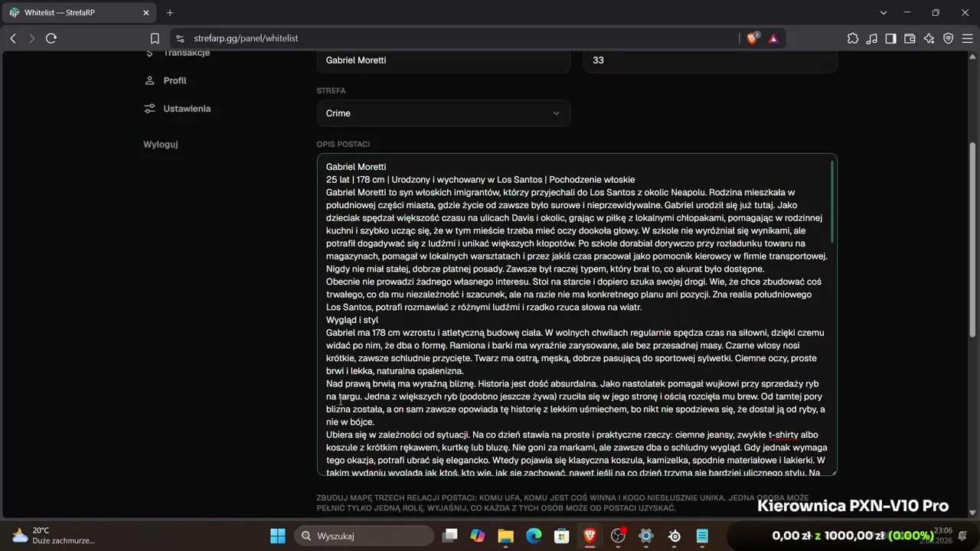Click the address bar URL strefarp.gg/panel/whitelist
Image resolution: width=980 pixels, height=551 pixels.
point(246,38)
